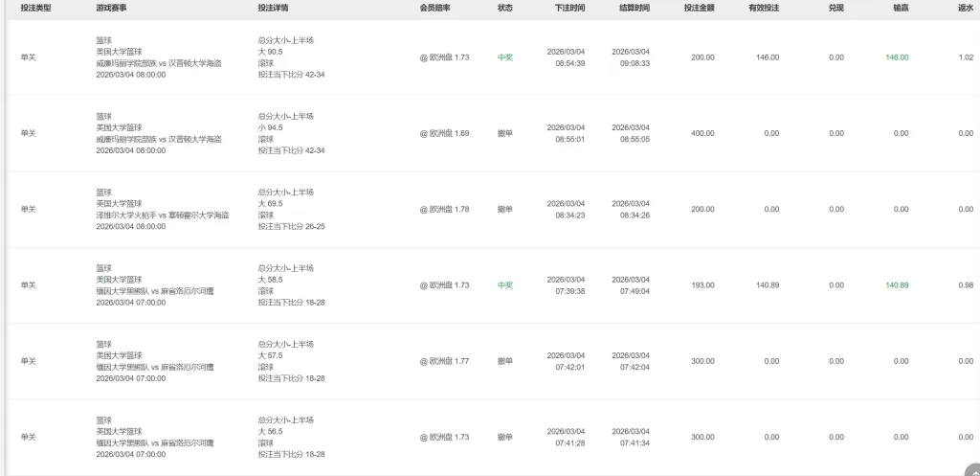This screenshot has width=980, height=476.
Task: Click the 欧洲盘 1.69 odds cell
Action: point(444,133)
